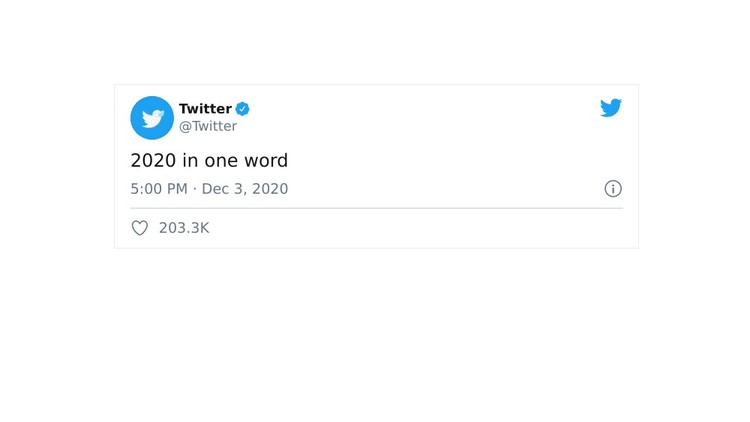Viewport: 750px width, 422px height.
Task: Like the tweet using the heart icon
Action: coord(140,228)
